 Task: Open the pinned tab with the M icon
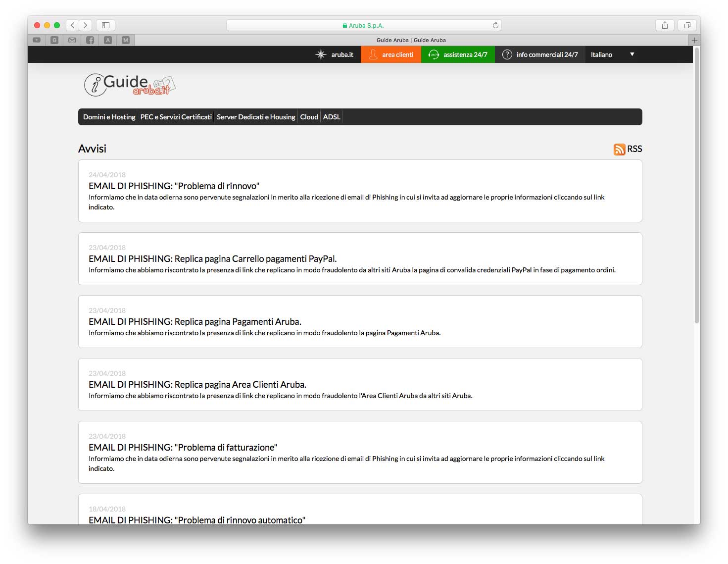coord(126,40)
